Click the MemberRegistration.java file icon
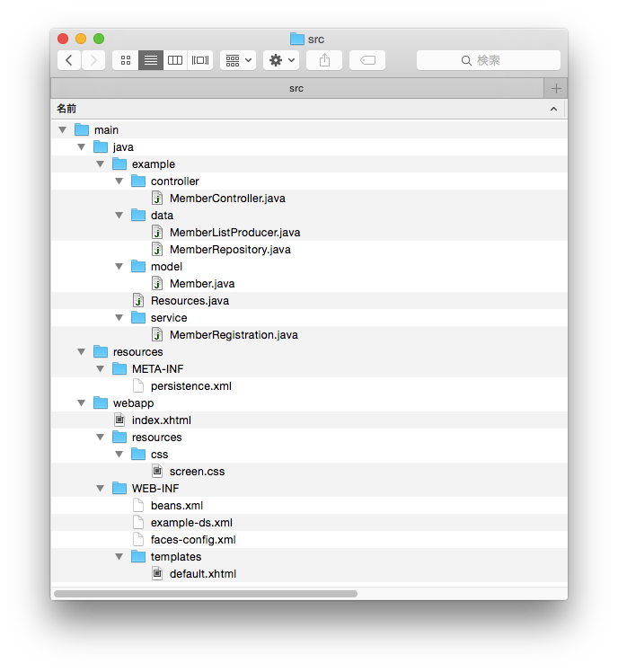The image size is (618, 672). tap(157, 335)
